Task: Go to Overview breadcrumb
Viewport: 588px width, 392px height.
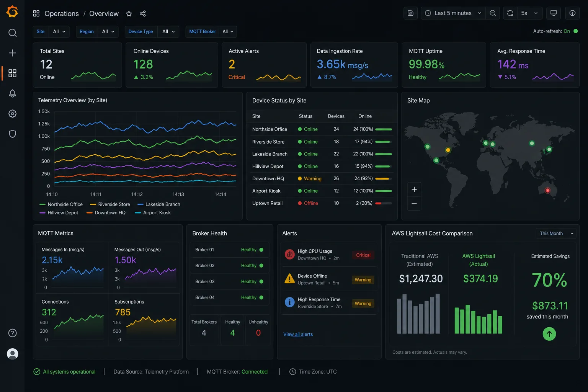Action: 104,14
